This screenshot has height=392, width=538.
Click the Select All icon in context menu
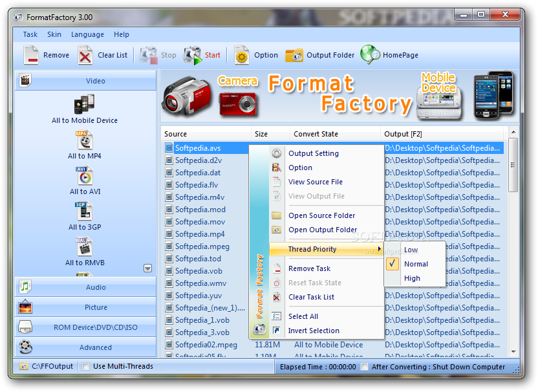point(277,316)
